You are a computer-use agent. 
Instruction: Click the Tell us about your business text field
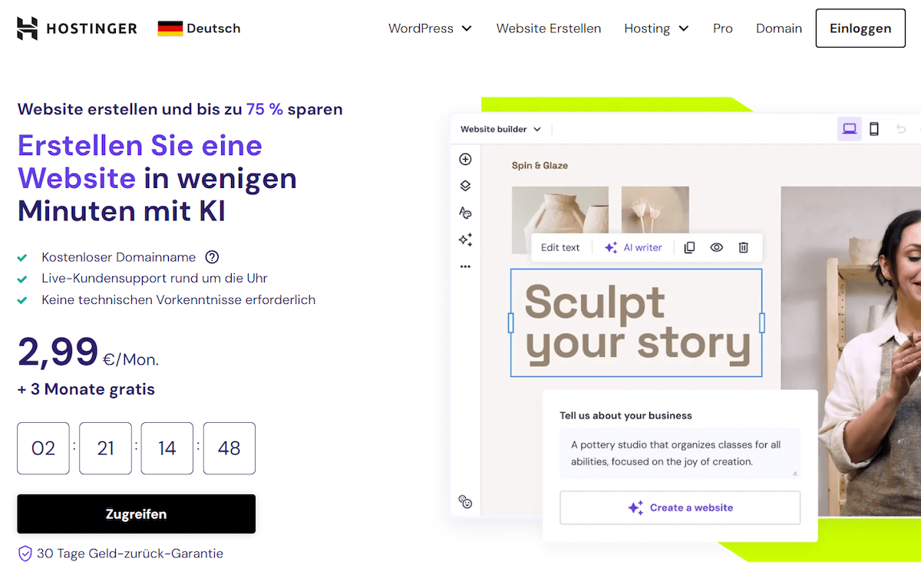(680, 454)
